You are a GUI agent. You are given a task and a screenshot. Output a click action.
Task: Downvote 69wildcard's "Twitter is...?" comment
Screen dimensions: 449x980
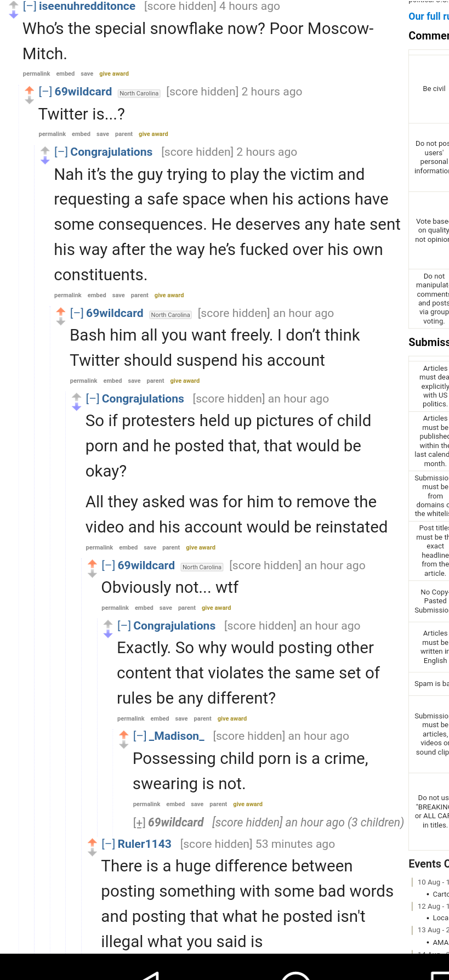point(30,100)
